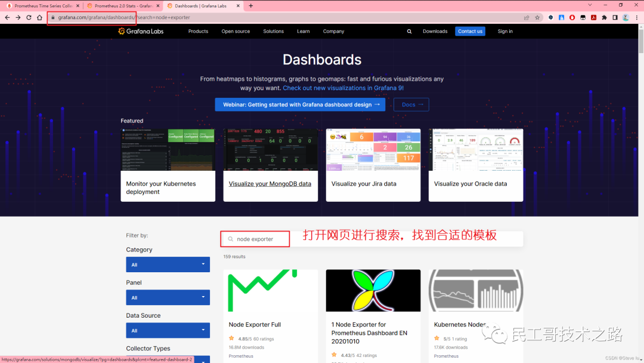The width and height of the screenshot is (644, 363).
Task: Click the Contact us button
Action: click(470, 31)
